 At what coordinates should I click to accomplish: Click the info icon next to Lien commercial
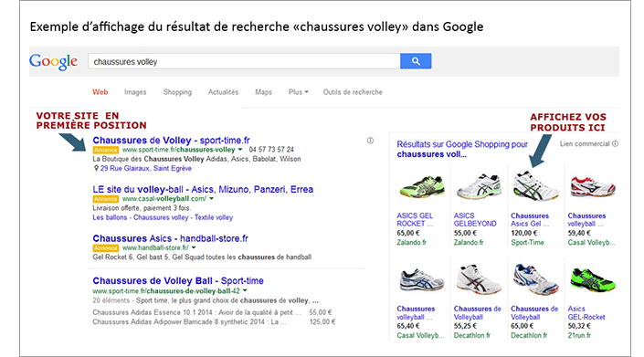(x=615, y=143)
